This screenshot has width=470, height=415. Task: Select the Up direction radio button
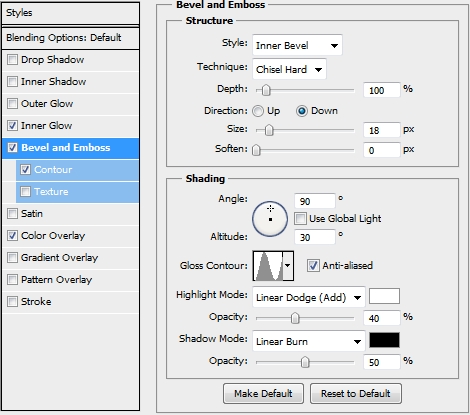pyautogui.click(x=258, y=111)
